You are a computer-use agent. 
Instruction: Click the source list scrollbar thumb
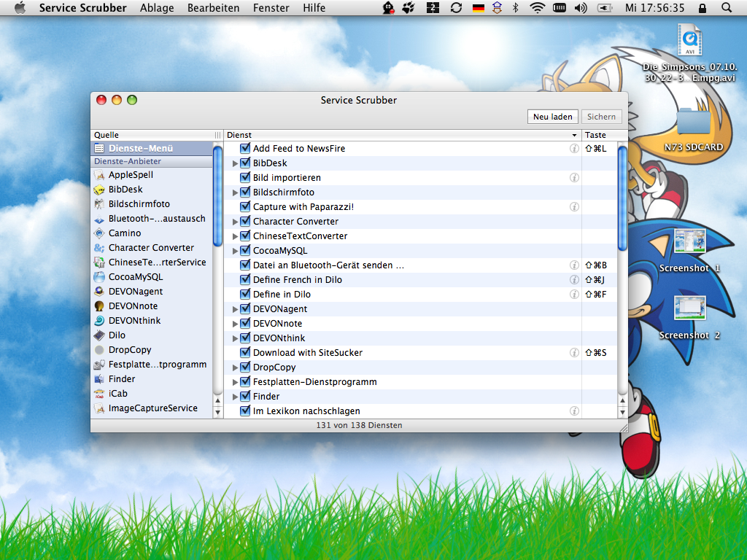click(x=217, y=196)
